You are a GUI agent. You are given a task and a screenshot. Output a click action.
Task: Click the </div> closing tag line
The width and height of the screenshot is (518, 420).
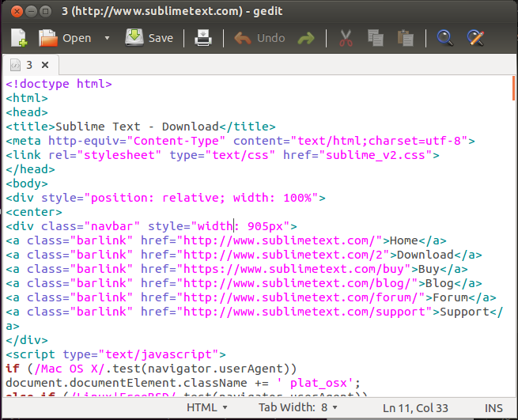pos(27,340)
